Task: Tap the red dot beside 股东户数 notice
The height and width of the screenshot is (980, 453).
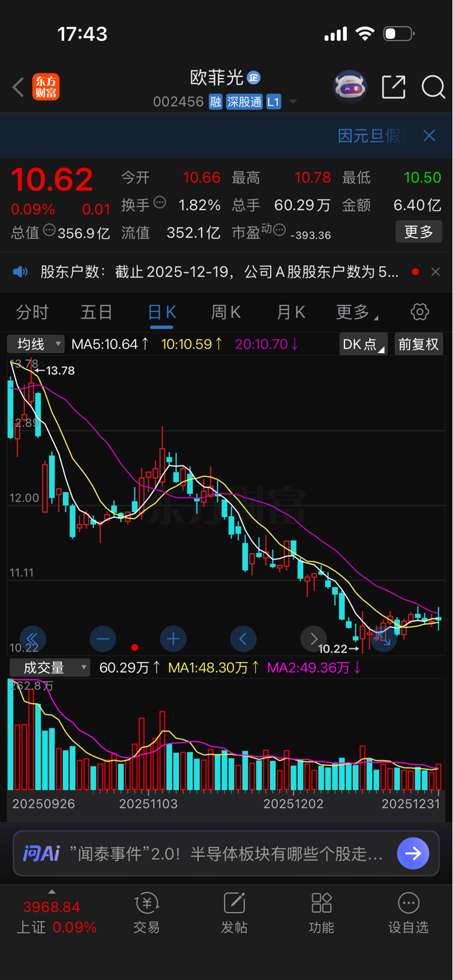Action: click(x=416, y=271)
